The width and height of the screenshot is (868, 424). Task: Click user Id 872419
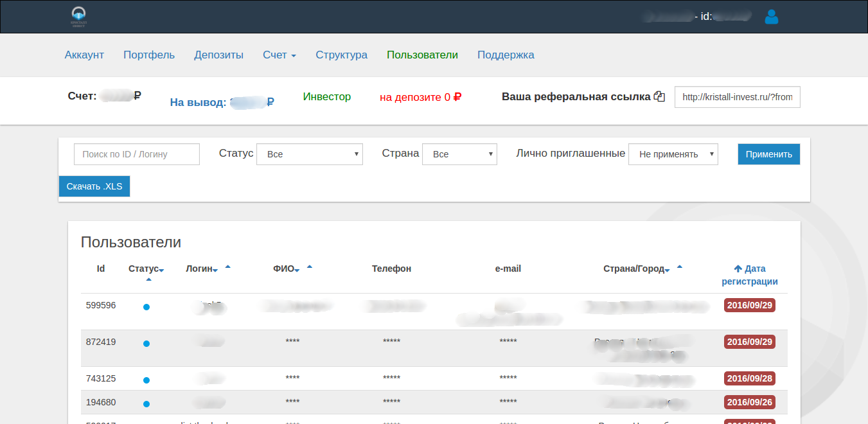[101, 342]
